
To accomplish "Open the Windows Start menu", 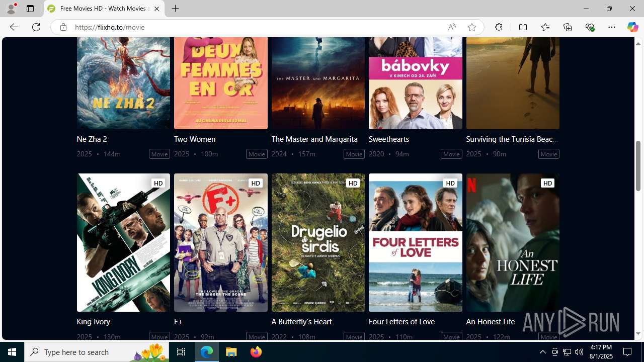I will coord(12,352).
